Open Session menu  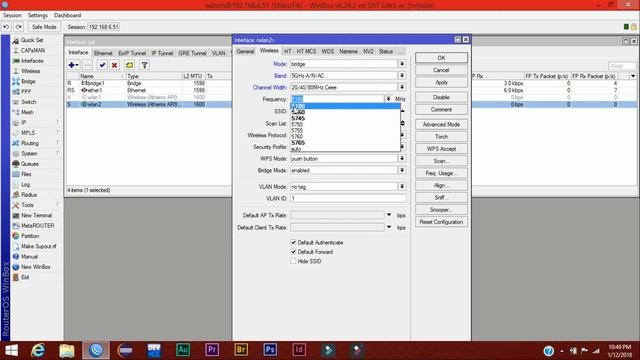pos(12,15)
